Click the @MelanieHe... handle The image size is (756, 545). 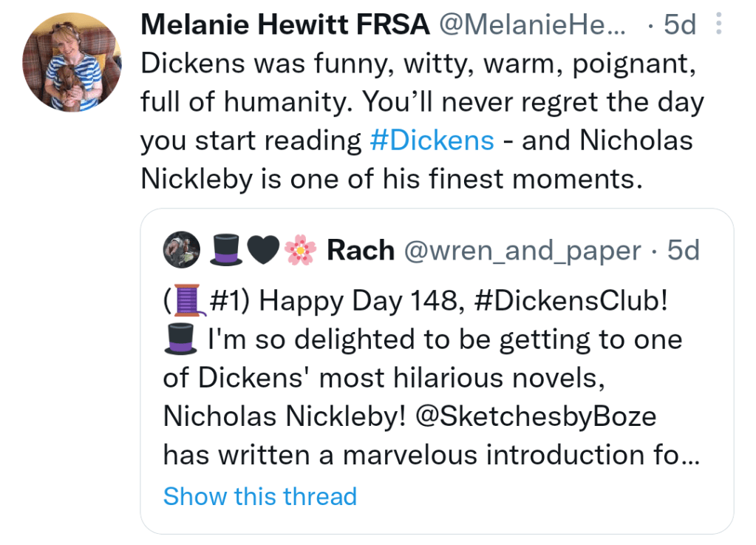tap(532, 25)
